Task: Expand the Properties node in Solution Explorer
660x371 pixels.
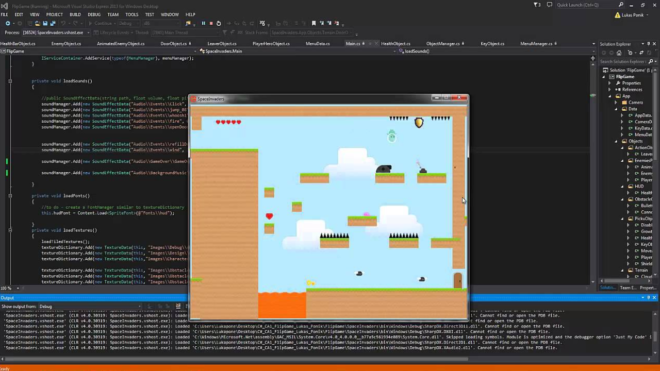Action: pos(609,83)
